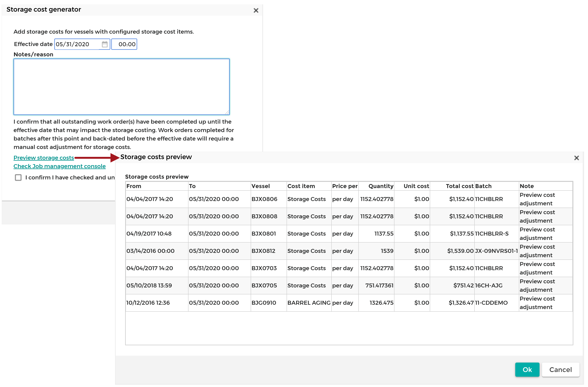
Task: Click quantity 1539 cell
Action: [377, 251]
